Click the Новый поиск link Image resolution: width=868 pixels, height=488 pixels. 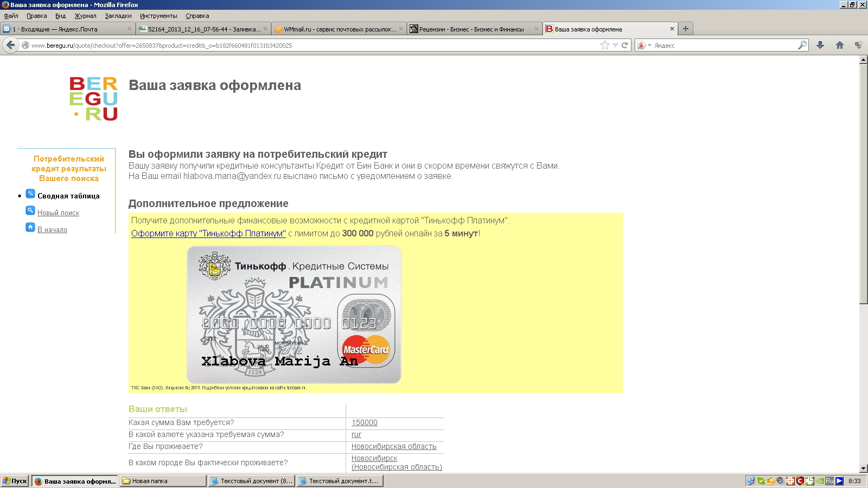coord(58,213)
